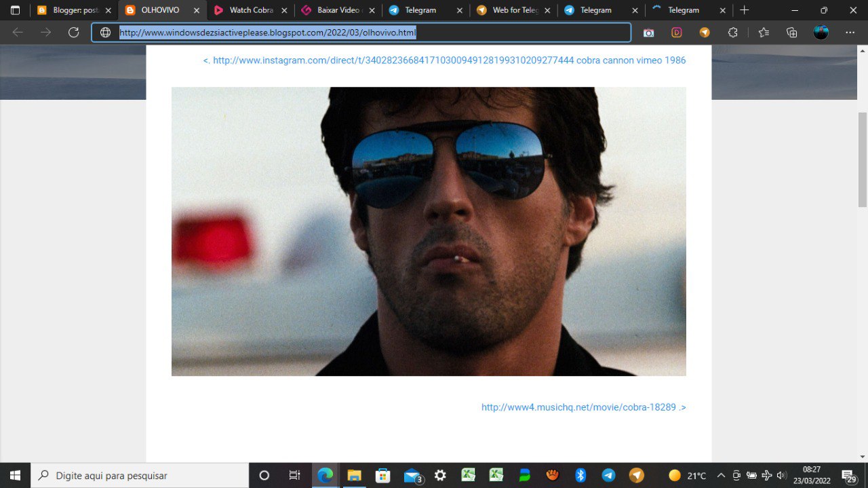The height and width of the screenshot is (488, 868).
Task: Open the volume speaker control
Action: coord(782,475)
